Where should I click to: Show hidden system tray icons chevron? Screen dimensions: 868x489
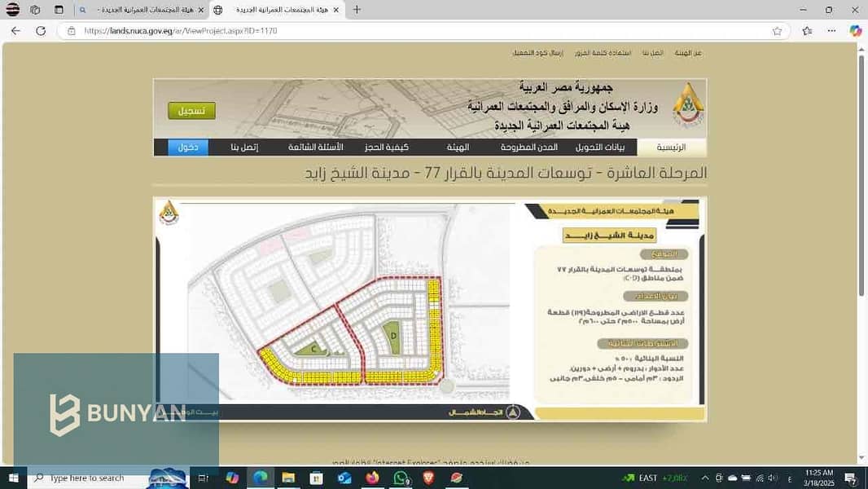coord(704,478)
